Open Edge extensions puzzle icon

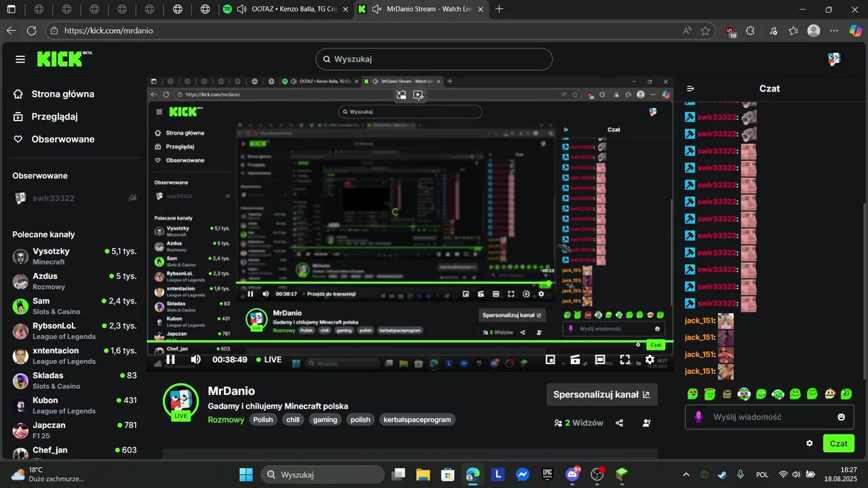[x=751, y=30]
